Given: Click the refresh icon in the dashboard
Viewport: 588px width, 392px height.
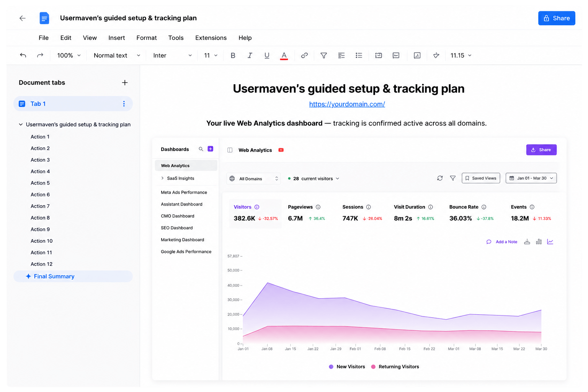Looking at the screenshot, I should tap(440, 178).
